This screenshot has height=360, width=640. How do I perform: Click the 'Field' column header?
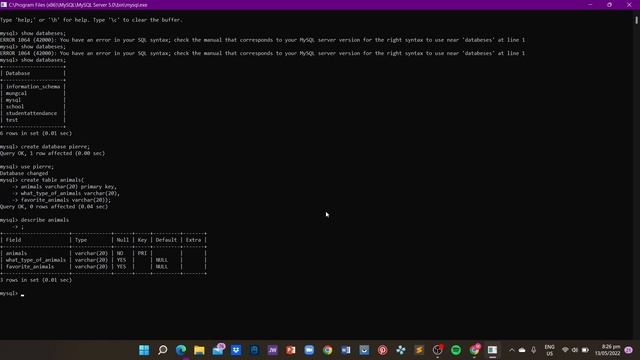[13, 240]
